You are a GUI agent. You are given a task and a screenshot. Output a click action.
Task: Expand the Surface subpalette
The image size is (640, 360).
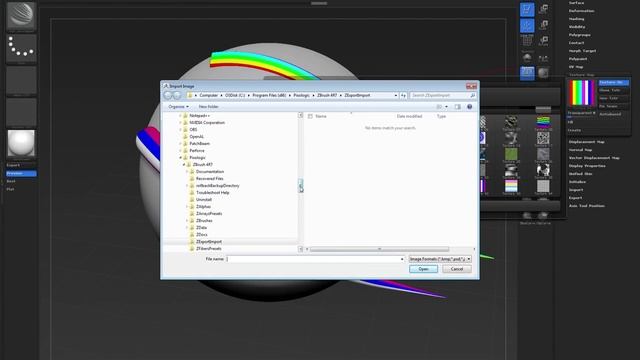[x=576, y=3]
